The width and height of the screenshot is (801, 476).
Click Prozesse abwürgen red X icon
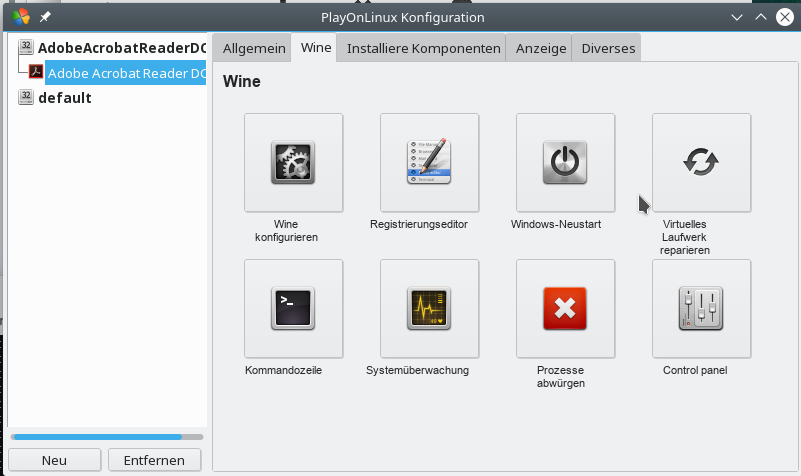pos(565,308)
